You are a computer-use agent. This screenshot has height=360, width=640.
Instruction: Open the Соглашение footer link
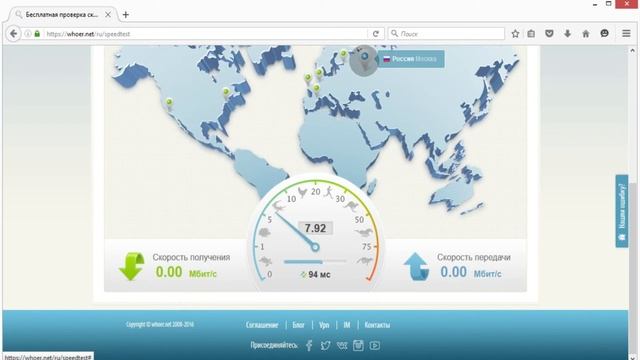pos(262,325)
